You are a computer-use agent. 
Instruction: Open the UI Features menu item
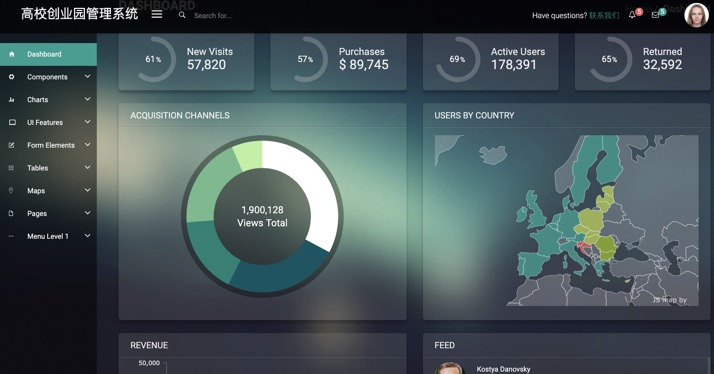point(48,123)
